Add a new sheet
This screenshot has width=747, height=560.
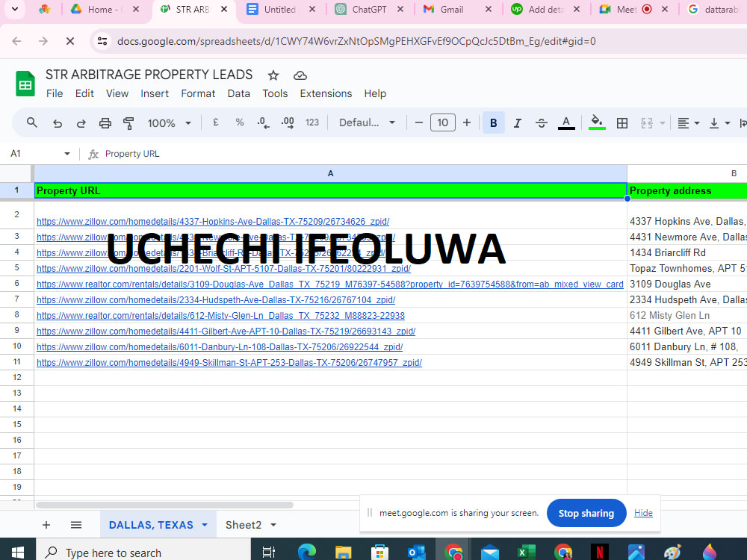click(x=46, y=525)
